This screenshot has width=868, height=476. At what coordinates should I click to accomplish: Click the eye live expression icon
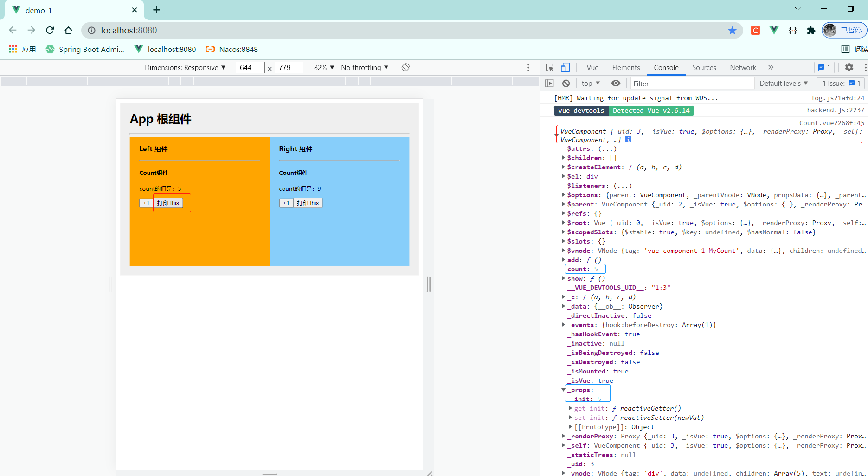point(616,84)
